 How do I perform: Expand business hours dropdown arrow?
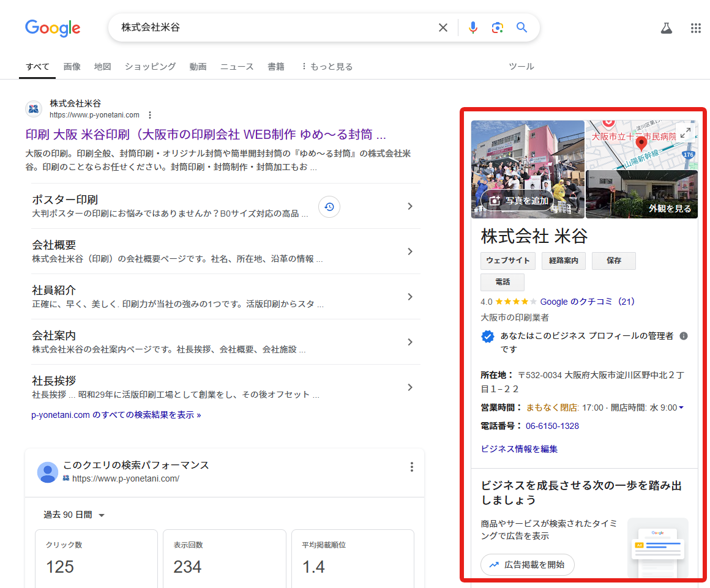(681, 408)
